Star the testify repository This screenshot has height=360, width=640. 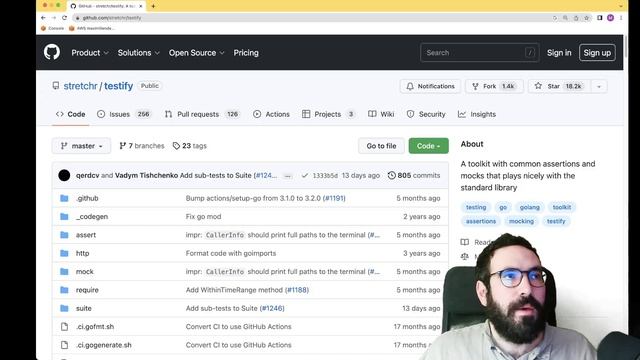tap(559, 86)
